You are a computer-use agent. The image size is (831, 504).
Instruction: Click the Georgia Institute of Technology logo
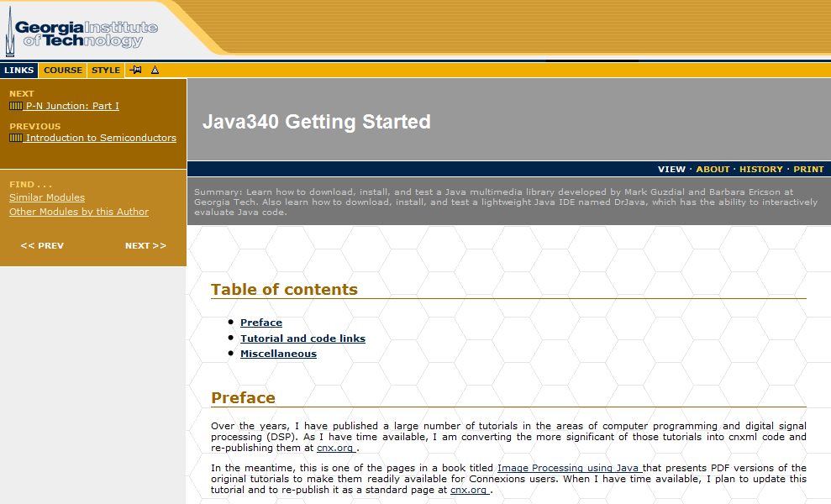click(82, 33)
